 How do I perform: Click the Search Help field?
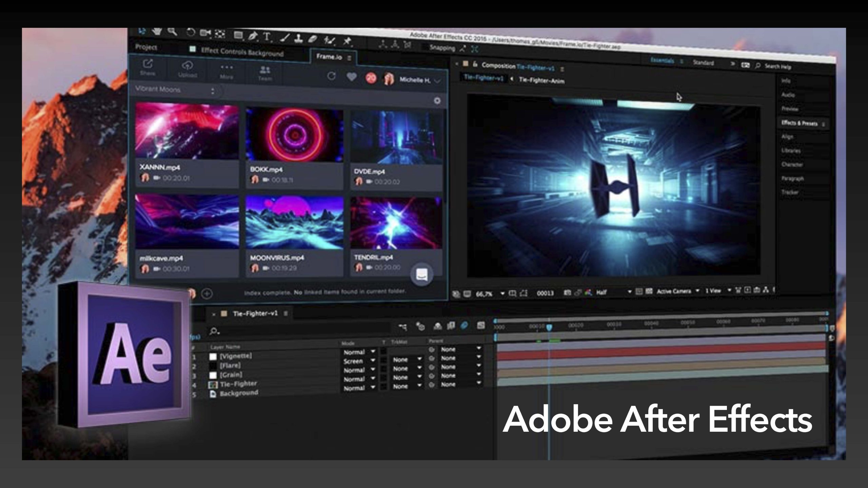click(777, 67)
